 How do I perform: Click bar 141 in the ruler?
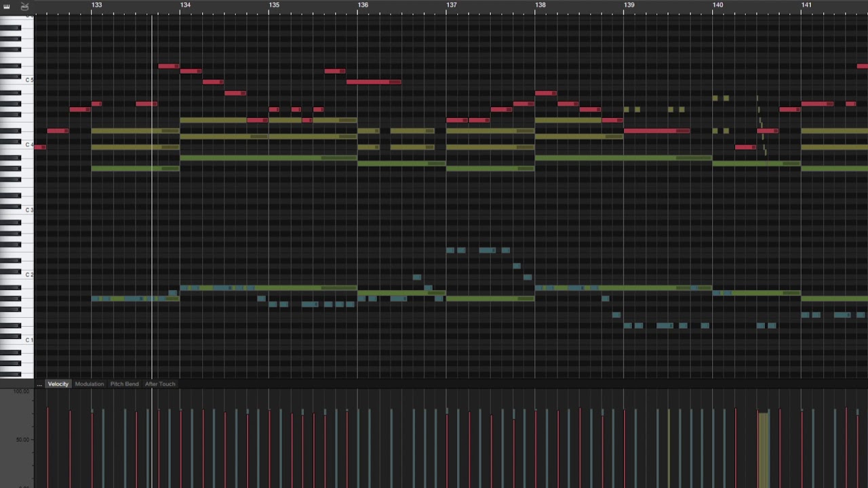tap(806, 5)
